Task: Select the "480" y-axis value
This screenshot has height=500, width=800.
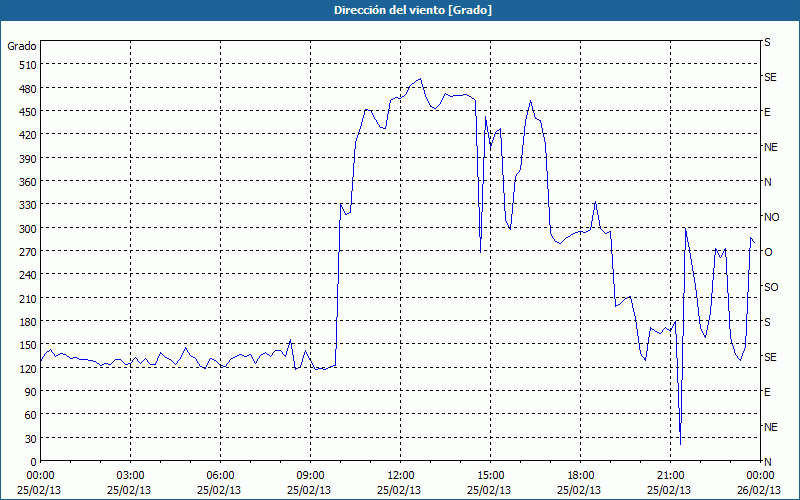Action: coord(28,89)
